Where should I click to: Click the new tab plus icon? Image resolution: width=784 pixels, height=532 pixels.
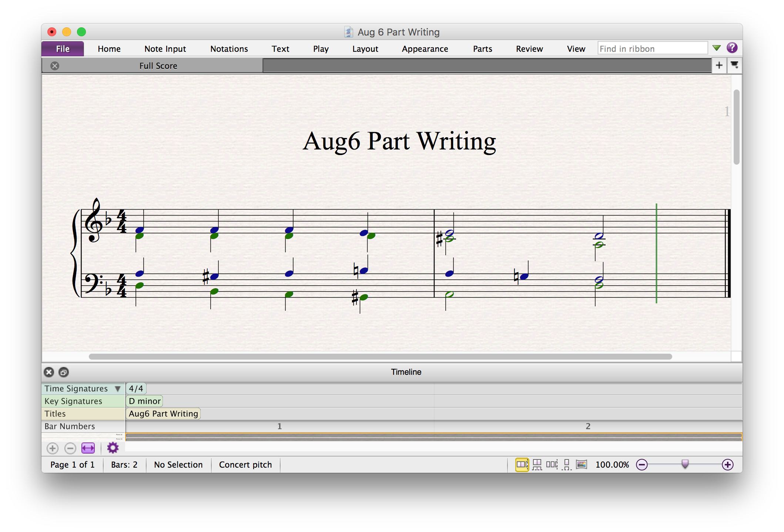719,65
